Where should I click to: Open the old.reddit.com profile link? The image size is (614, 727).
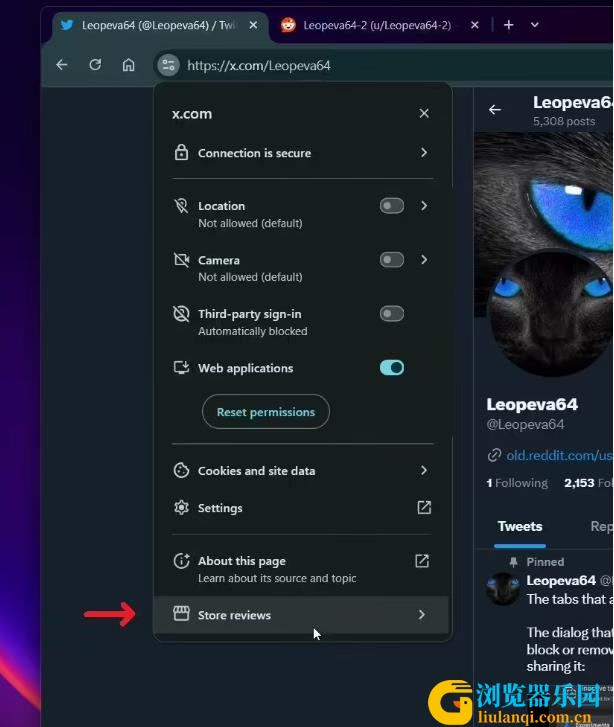(x=559, y=455)
